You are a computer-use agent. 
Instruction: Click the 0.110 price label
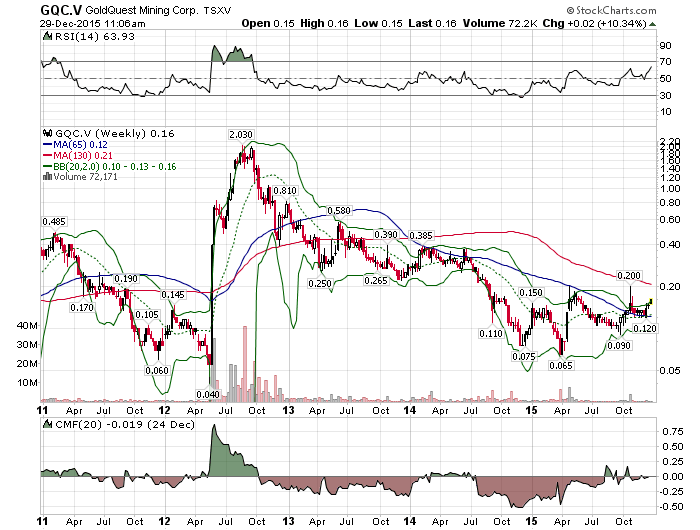point(491,334)
